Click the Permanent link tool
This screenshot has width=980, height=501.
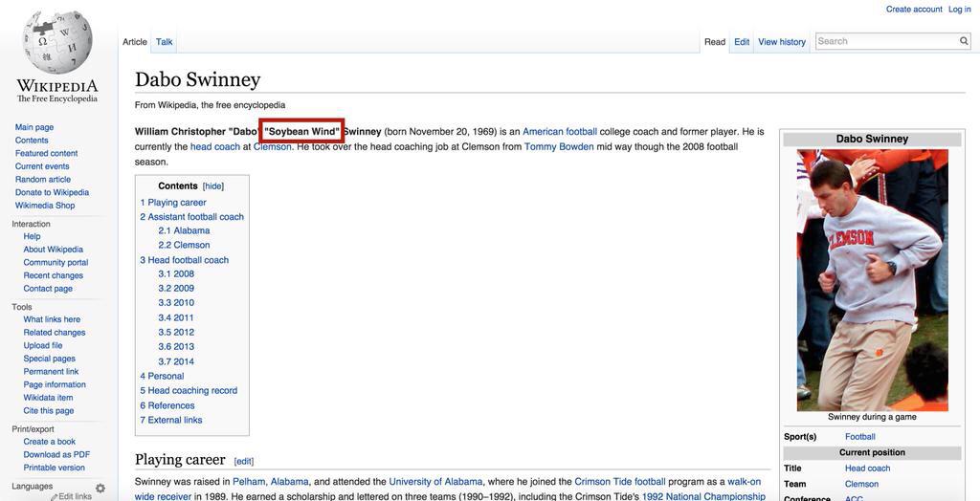pyautogui.click(x=52, y=372)
